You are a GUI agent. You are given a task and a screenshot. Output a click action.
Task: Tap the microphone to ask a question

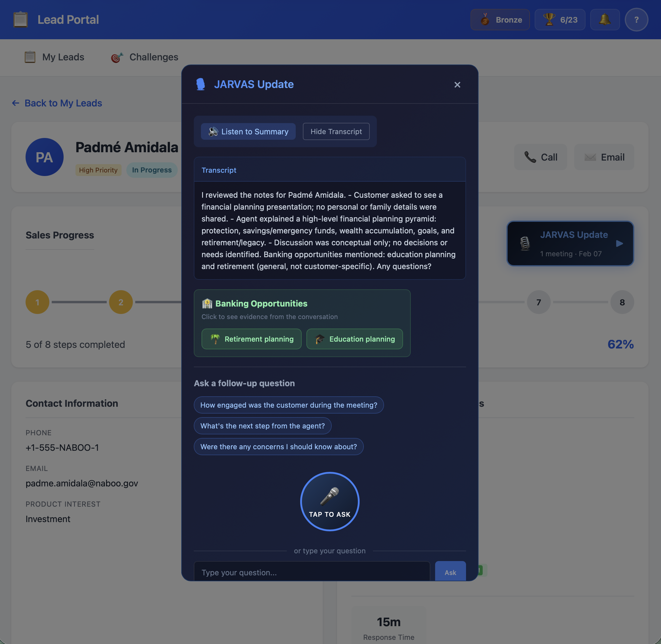click(330, 502)
